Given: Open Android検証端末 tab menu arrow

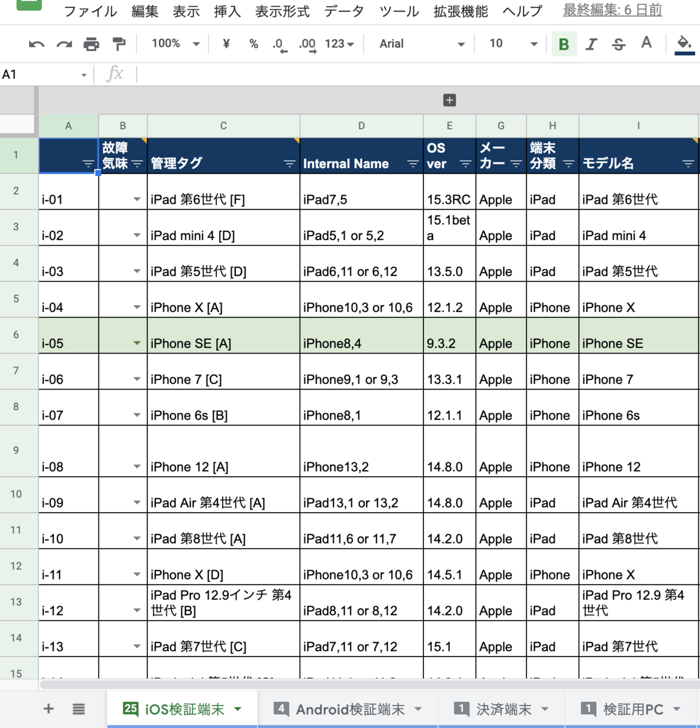Looking at the screenshot, I should point(419,709).
